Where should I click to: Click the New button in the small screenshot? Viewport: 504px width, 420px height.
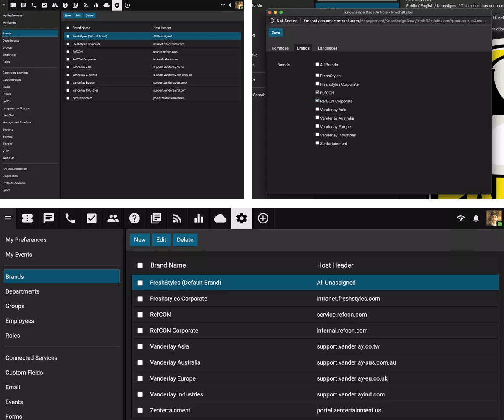tap(68, 16)
